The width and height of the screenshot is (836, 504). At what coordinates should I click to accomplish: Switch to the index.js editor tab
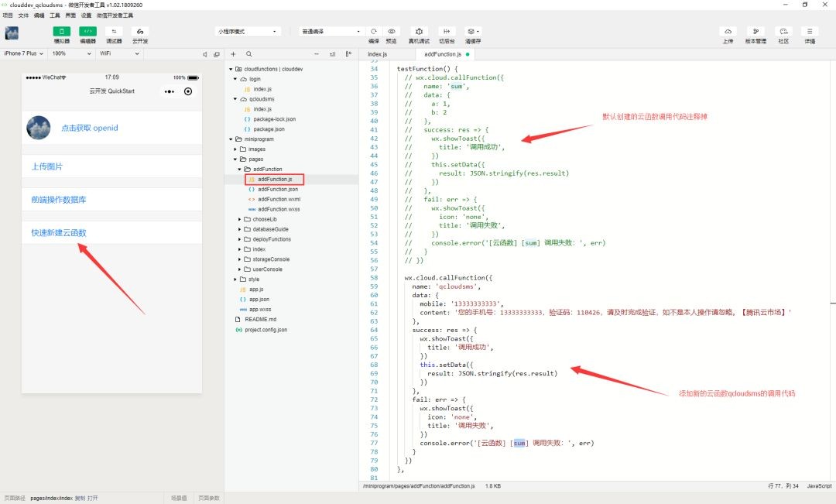coord(378,54)
